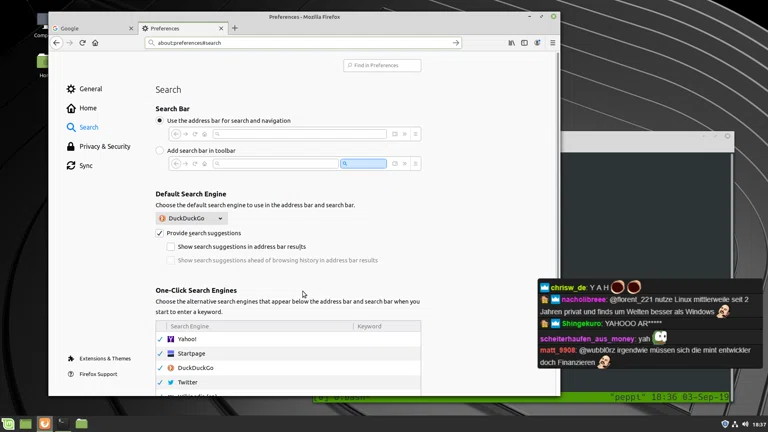
Task: Open Privacy & Security preferences
Action: [x=98, y=146]
